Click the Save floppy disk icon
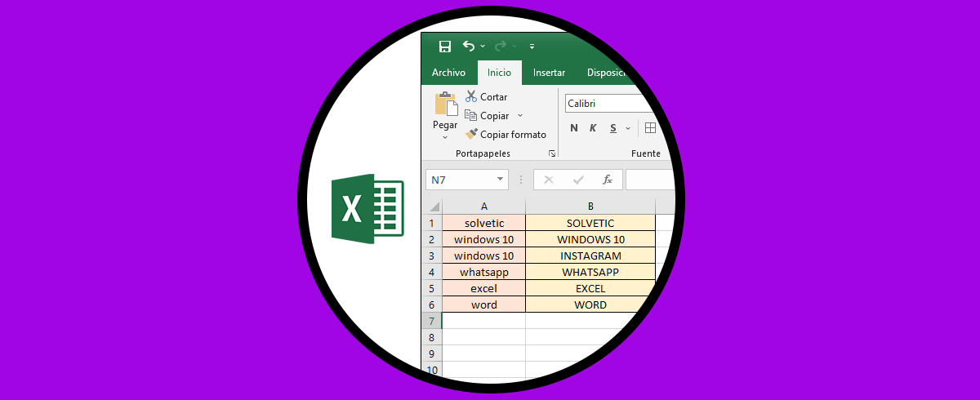The width and height of the screenshot is (980, 400). [x=445, y=47]
